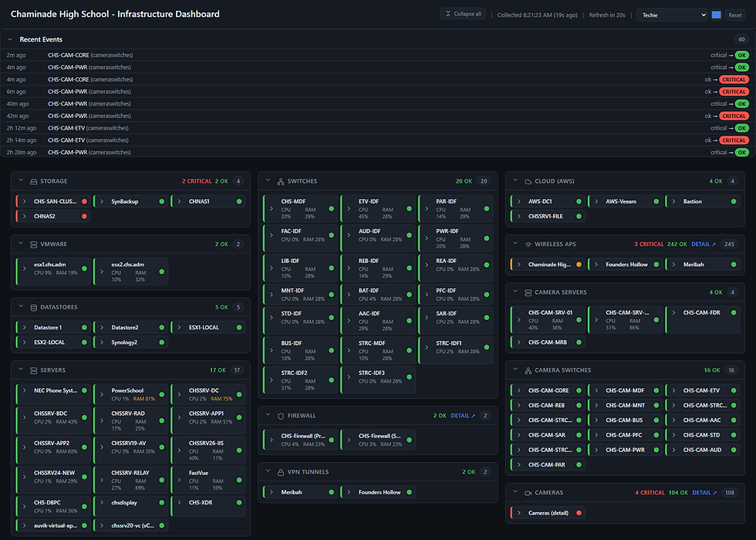Screen dimensions: 756x540
Task: Expand the CHSSRV-DC server row
Action: click(179, 394)
